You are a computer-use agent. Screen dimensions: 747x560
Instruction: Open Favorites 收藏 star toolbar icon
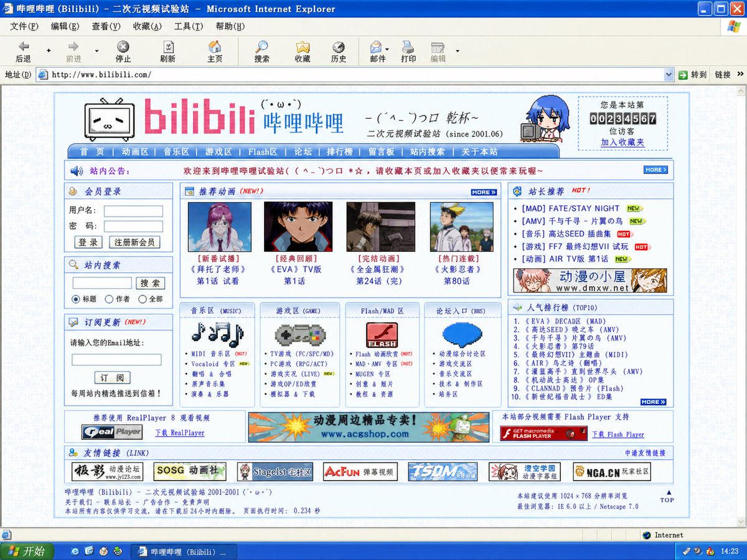coord(303,47)
